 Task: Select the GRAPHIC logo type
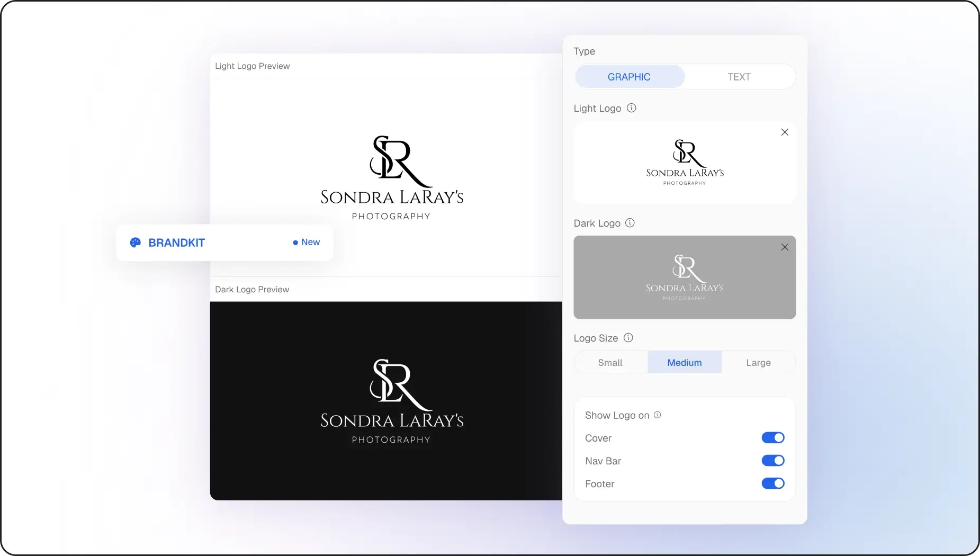pyautogui.click(x=630, y=77)
